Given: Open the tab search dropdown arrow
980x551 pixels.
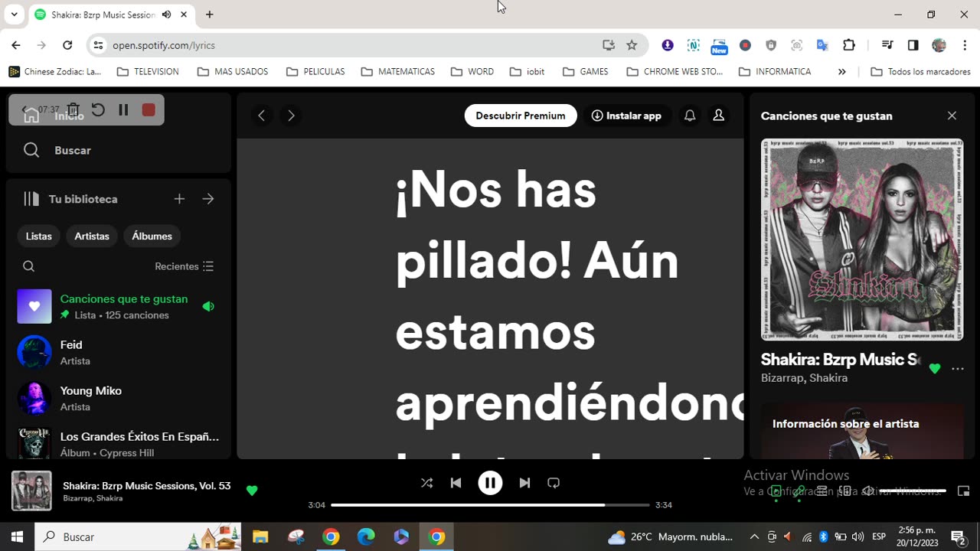Looking at the screenshot, I should (x=14, y=15).
